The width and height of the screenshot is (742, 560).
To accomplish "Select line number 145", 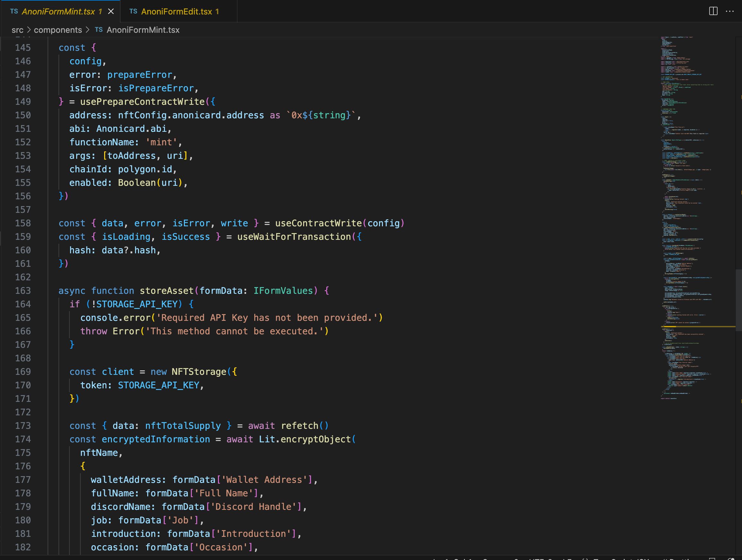I will coord(23,48).
